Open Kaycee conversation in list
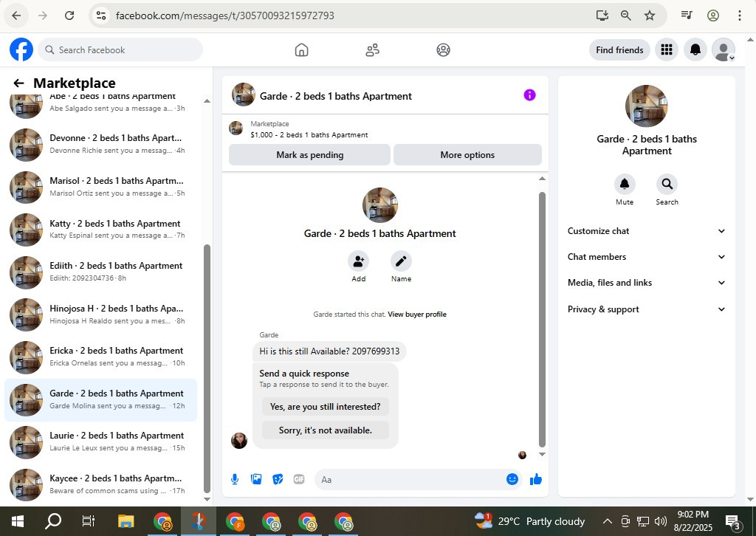Screen dimensions: 756x536 pos(100,484)
